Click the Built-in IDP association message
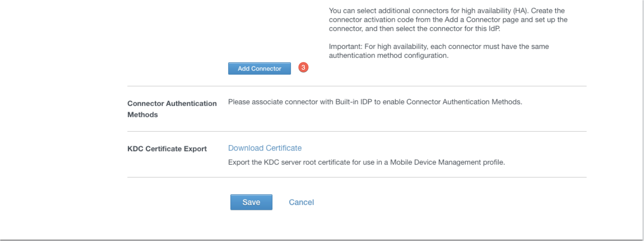Screen dimensions: 644x241 pyautogui.click(x=375, y=101)
